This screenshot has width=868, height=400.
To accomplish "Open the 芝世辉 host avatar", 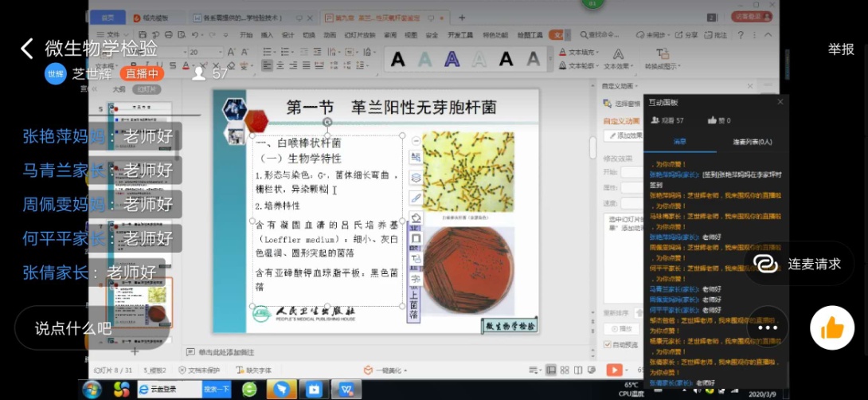I will coord(56,73).
